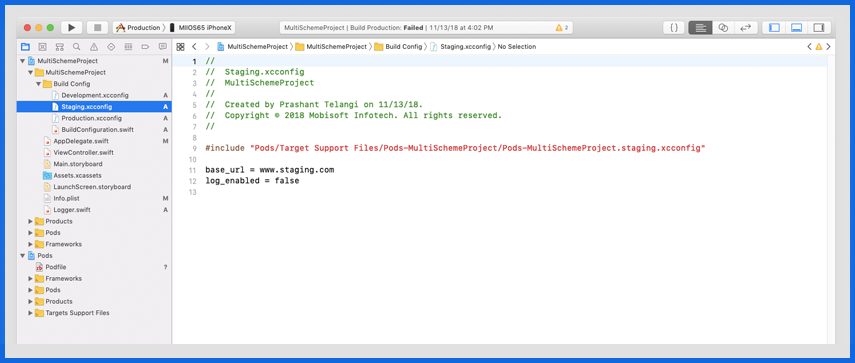Click line number 9 in the gutter
855x363 pixels.
pos(195,148)
